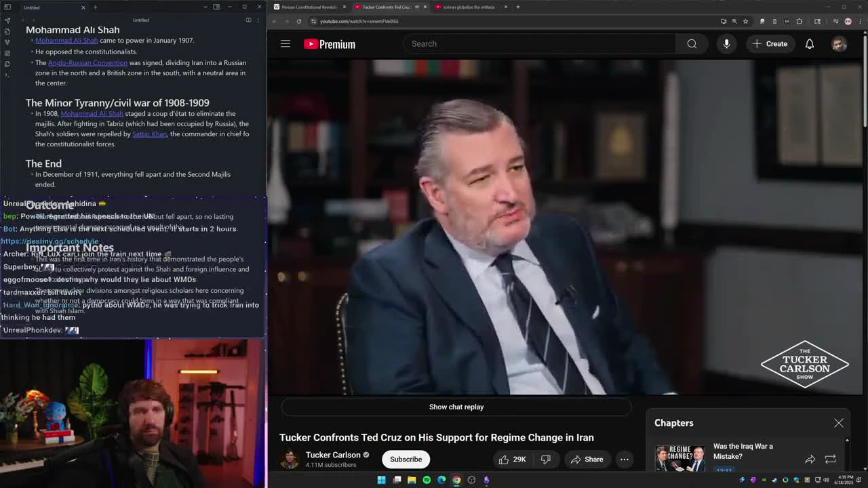Add a new tab in the notes app
The width and height of the screenshot is (868, 488).
tap(95, 7)
